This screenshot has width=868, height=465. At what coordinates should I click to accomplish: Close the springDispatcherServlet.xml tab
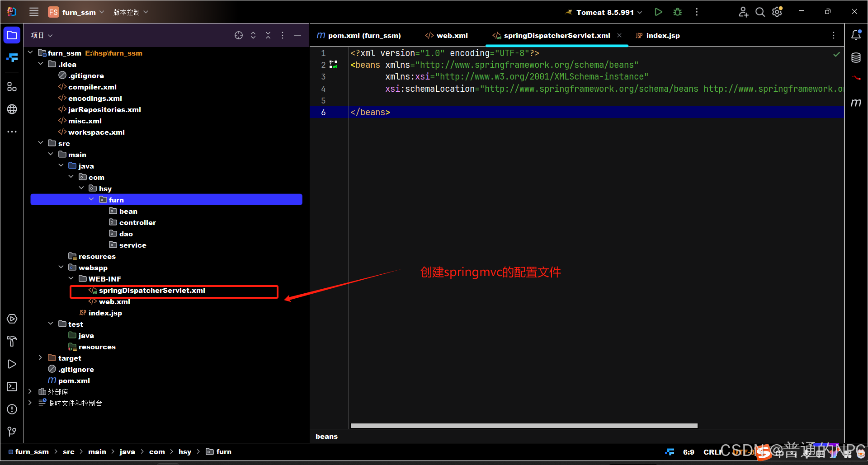pos(619,35)
